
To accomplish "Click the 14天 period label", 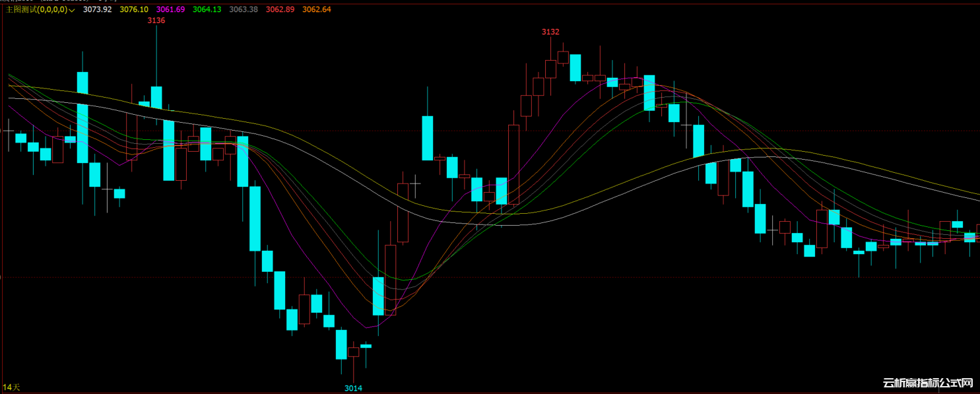I will coord(12,387).
